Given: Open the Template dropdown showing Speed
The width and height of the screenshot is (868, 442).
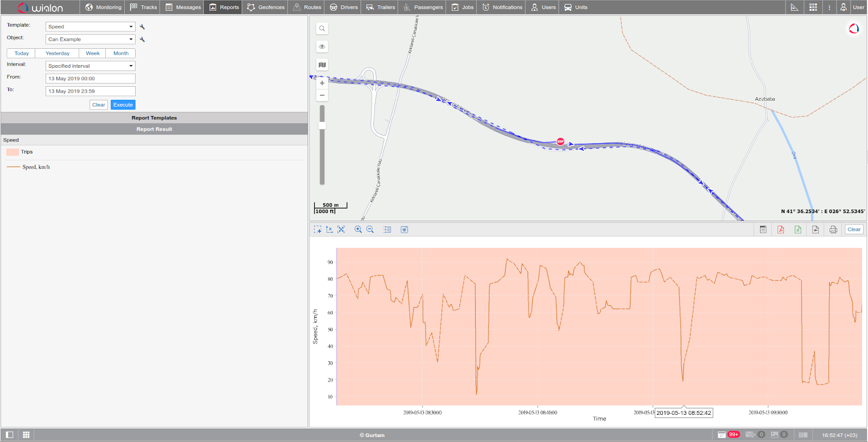Looking at the screenshot, I should tap(90, 27).
